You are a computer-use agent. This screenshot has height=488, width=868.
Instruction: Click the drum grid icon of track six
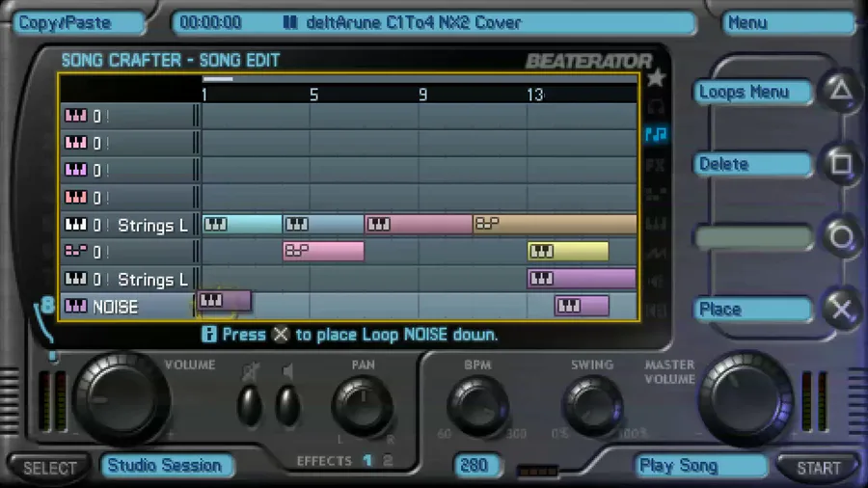[x=76, y=251]
